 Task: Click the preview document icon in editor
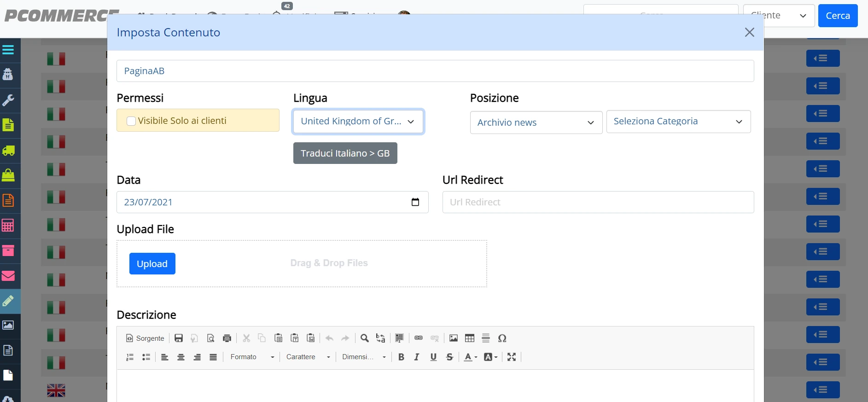[210, 338]
